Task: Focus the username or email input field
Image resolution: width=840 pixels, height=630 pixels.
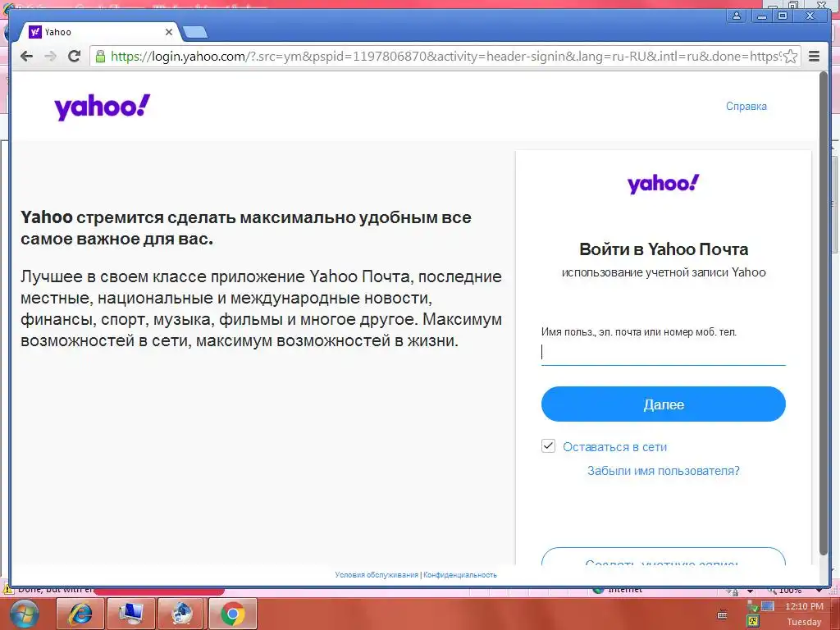Action: [663, 352]
